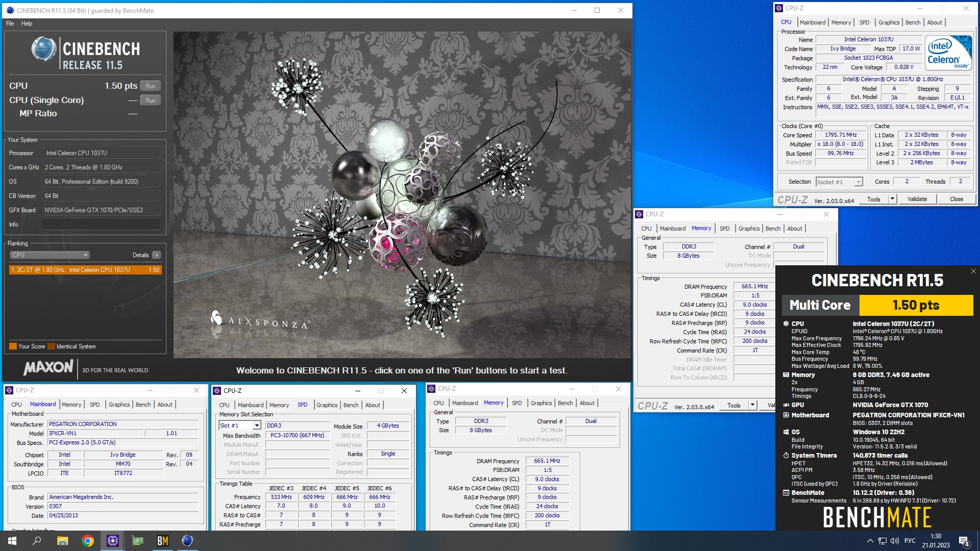The height and width of the screenshot is (551, 980).
Task: Click Details arrow button in Ranking
Action: coord(157,255)
